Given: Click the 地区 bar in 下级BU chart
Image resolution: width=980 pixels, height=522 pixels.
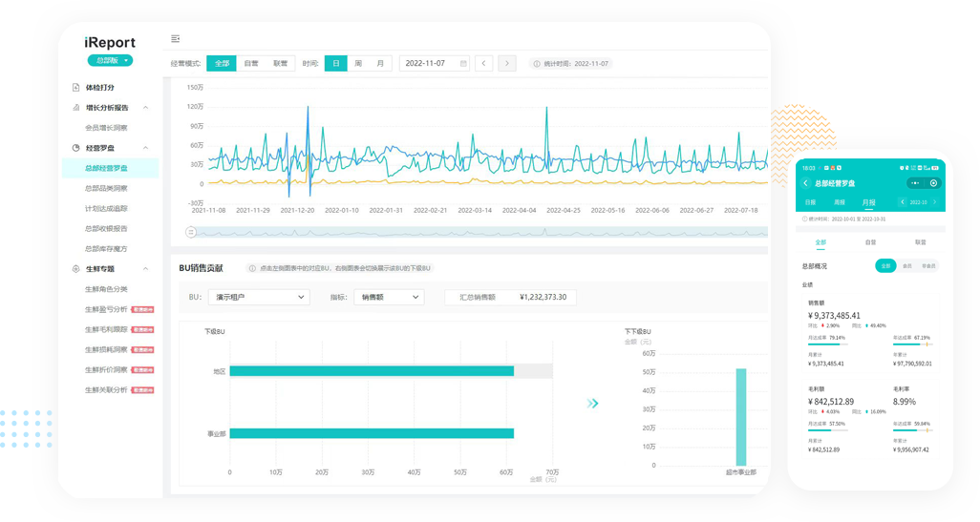Looking at the screenshot, I should pos(372,371).
